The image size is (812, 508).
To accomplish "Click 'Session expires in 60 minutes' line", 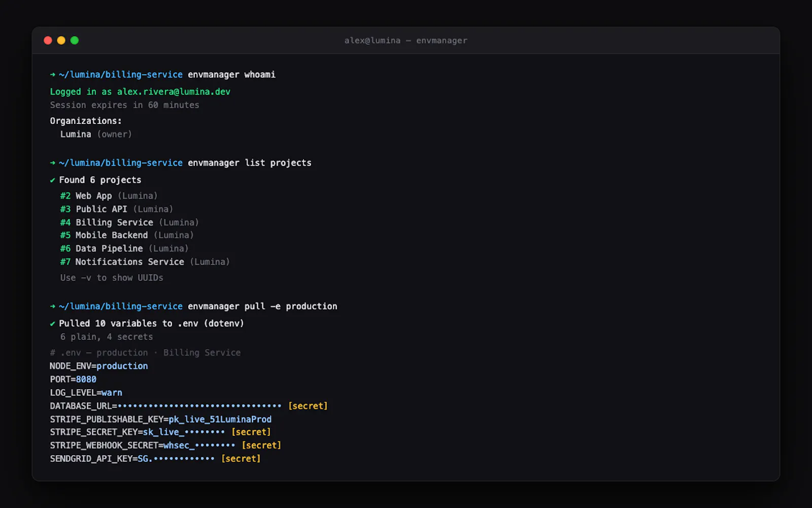I will tap(124, 105).
